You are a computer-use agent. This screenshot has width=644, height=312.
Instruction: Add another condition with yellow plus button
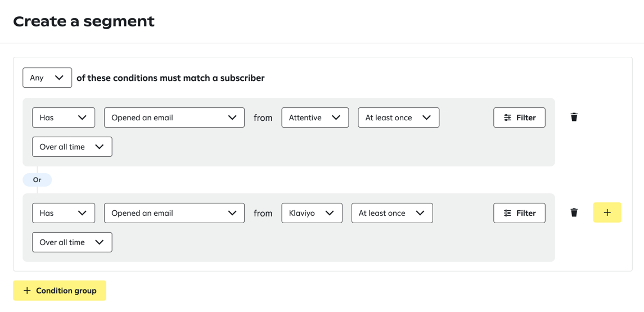607,212
